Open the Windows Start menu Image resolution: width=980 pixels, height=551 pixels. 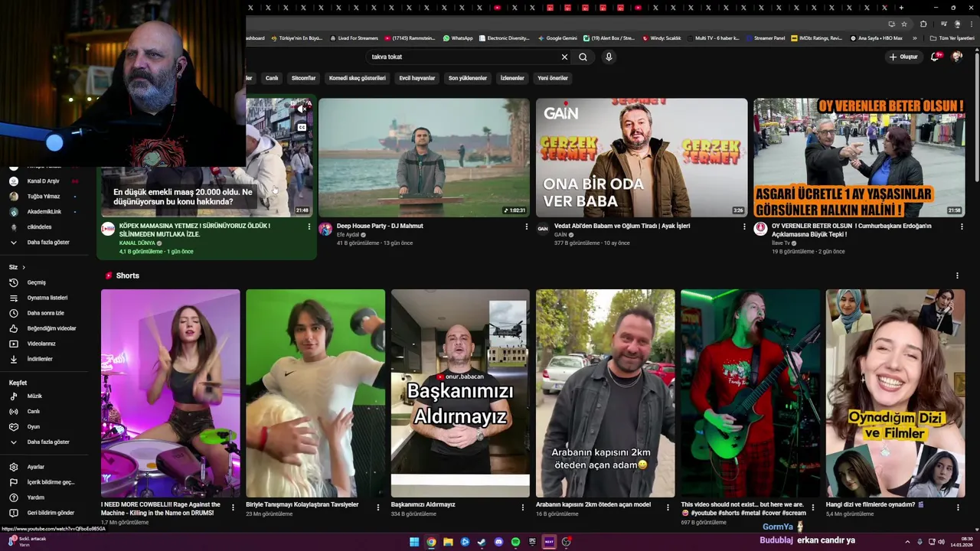pyautogui.click(x=414, y=542)
